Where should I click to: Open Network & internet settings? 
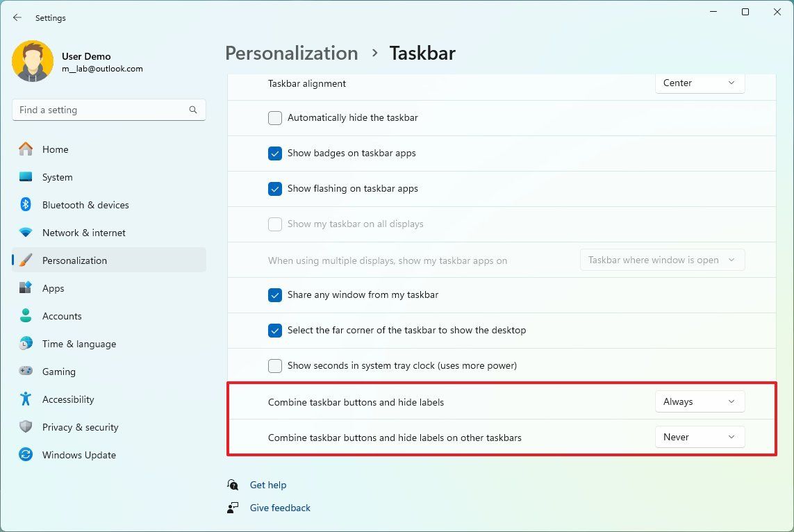[x=83, y=233]
